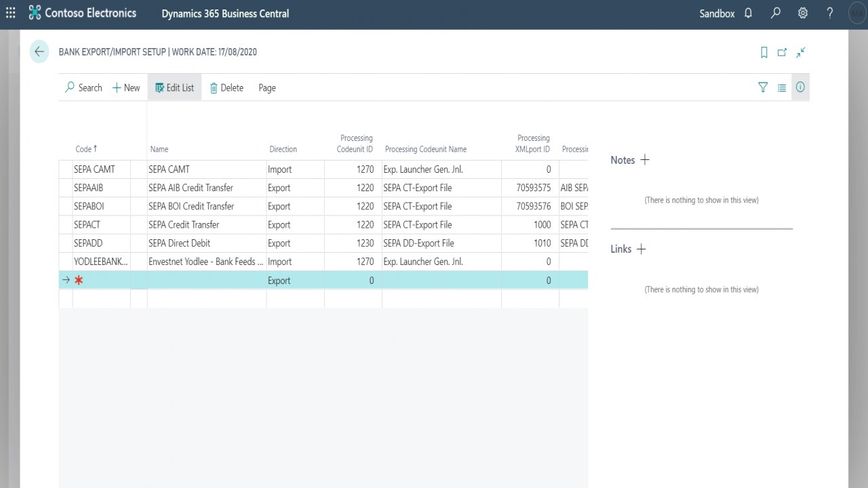This screenshot has height=488, width=868.
Task: Click Direction cell of SEPA CAMT row
Action: pos(295,169)
